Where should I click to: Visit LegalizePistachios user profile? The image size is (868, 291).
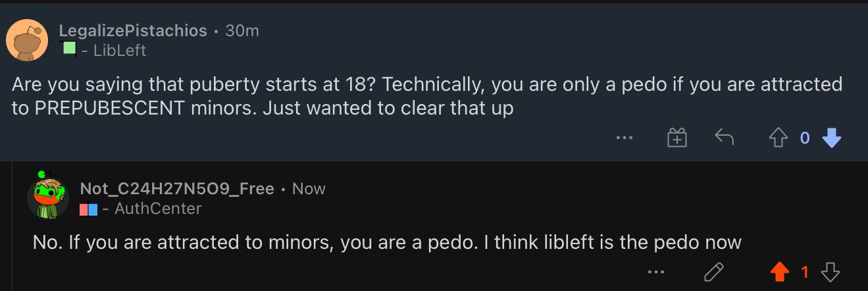(x=133, y=31)
